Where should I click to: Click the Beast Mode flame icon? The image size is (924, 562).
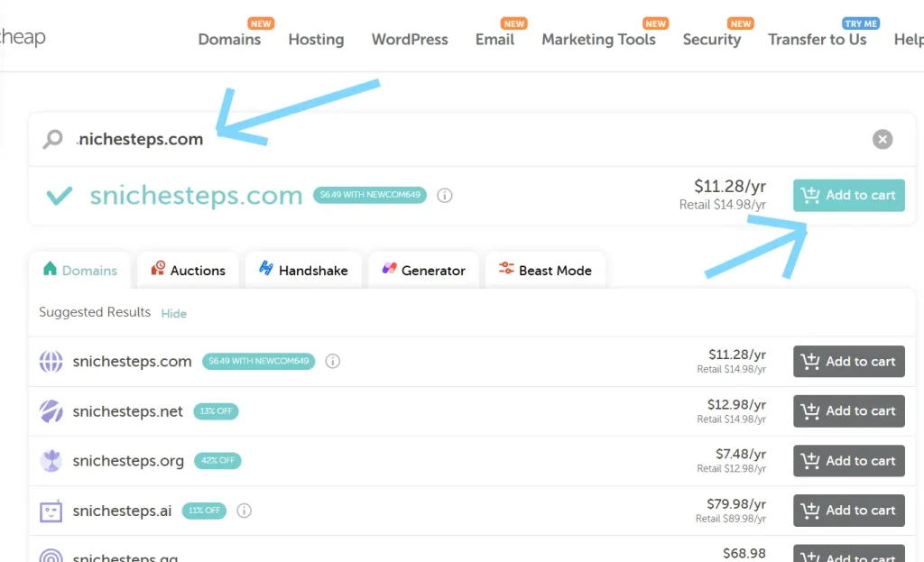tap(504, 269)
